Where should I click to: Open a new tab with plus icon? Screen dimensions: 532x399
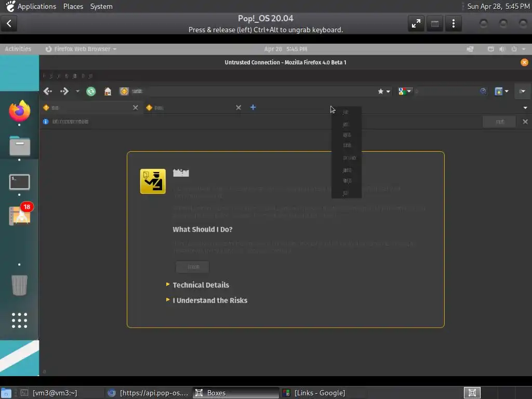coord(253,108)
